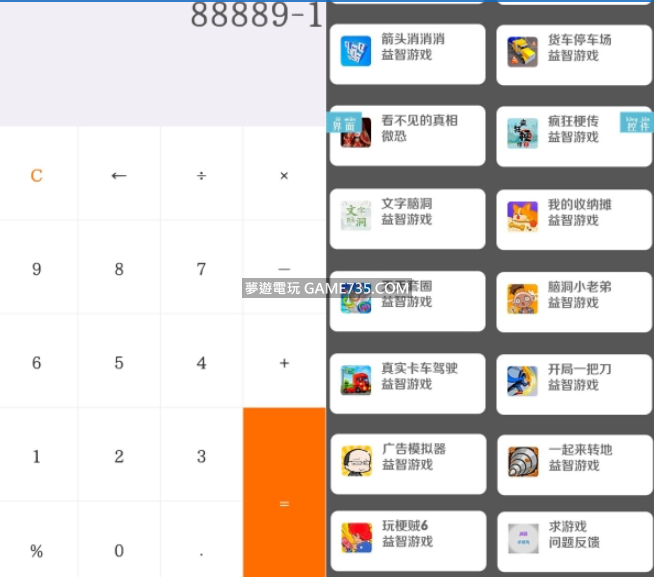Launch the 真实卡车驾驶 truck icon
Viewport: 654px width, 577px height.
[x=355, y=380]
